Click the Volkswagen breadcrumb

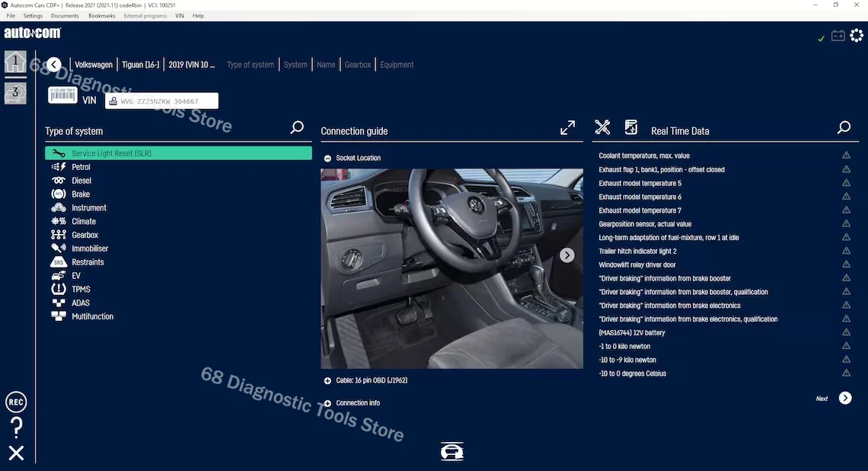point(94,65)
